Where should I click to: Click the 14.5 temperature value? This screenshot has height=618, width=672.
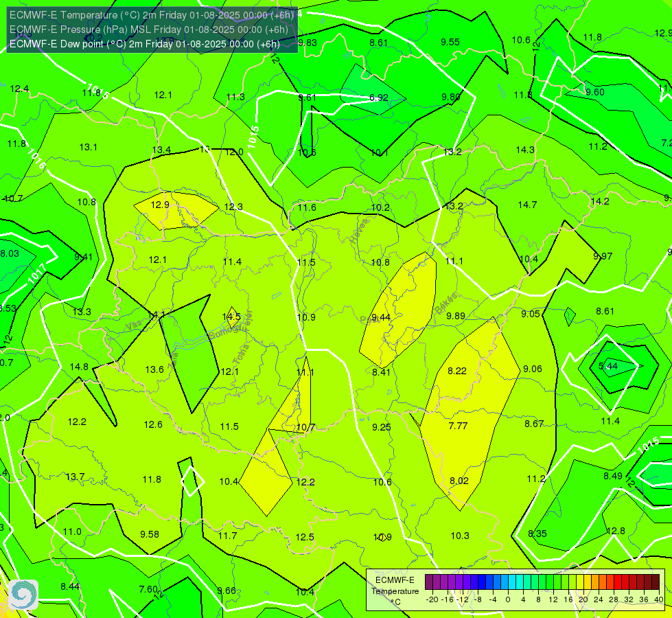point(231,317)
